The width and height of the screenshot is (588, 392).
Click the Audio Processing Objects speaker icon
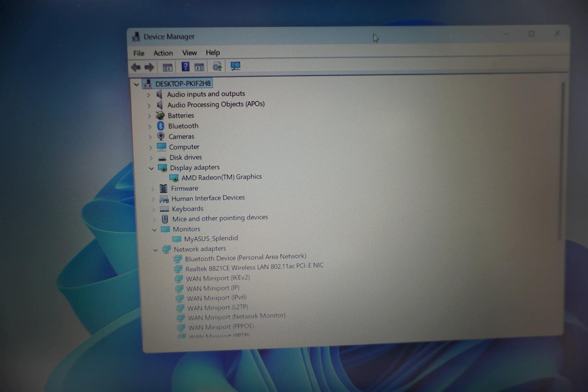point(159,105)
